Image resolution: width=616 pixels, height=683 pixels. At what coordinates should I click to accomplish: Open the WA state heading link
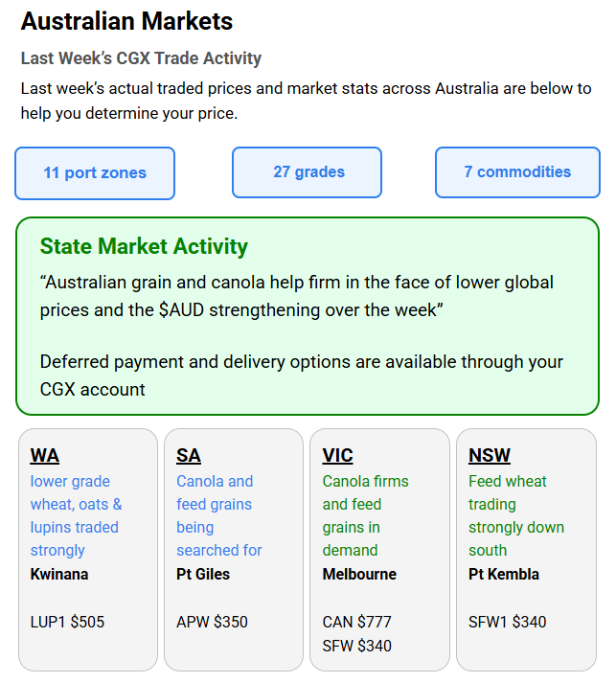45,456
